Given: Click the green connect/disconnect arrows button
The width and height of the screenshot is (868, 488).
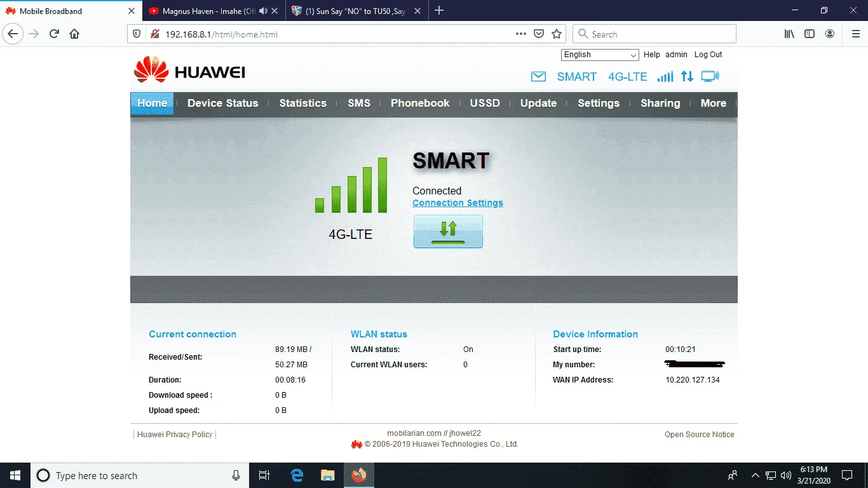Looking at the screenshot, I should click(x=448, y=231).
